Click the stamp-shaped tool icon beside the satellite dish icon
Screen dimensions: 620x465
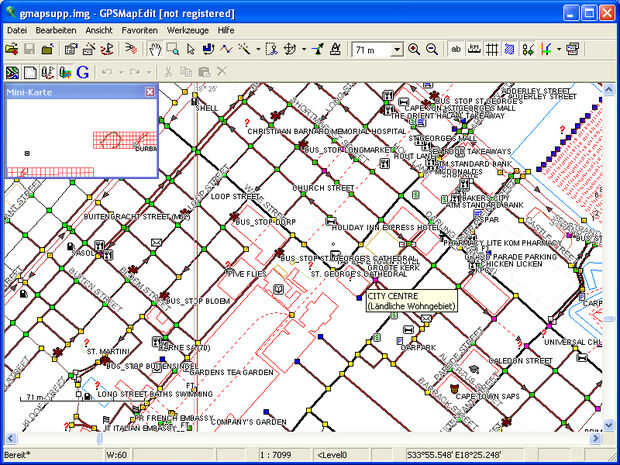(335, 49)
